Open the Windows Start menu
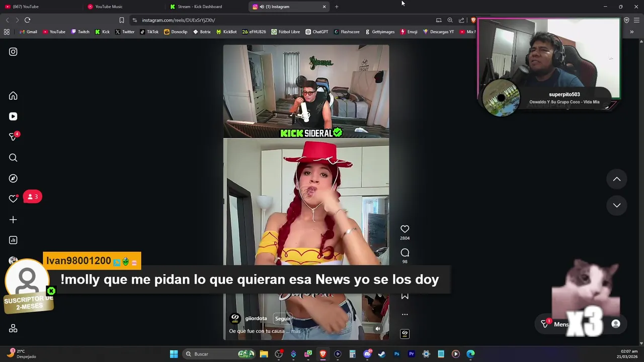The image size is (644, 362). pos(174,354)
